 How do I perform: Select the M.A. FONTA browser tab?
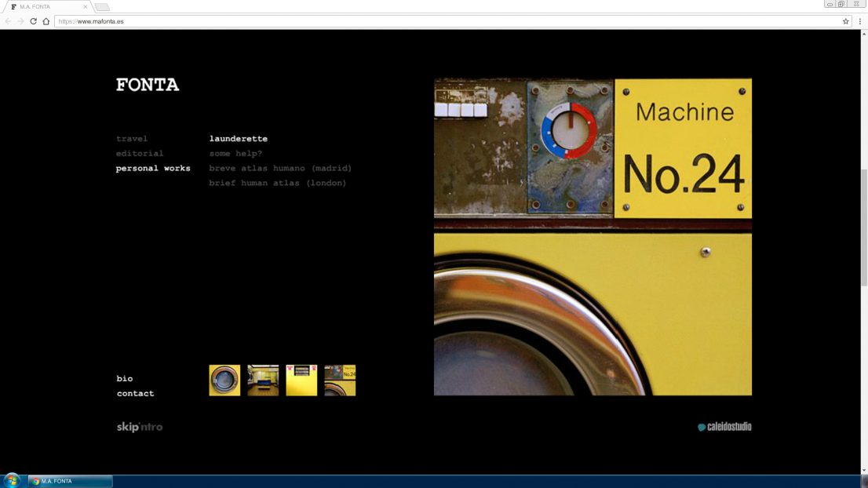coord(46,6)
